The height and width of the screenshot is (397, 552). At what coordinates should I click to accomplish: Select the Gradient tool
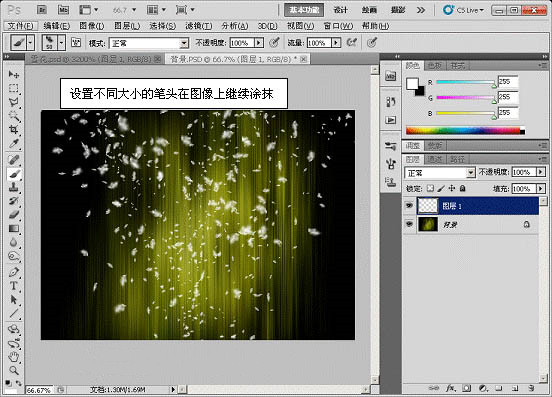click(14, 229)
